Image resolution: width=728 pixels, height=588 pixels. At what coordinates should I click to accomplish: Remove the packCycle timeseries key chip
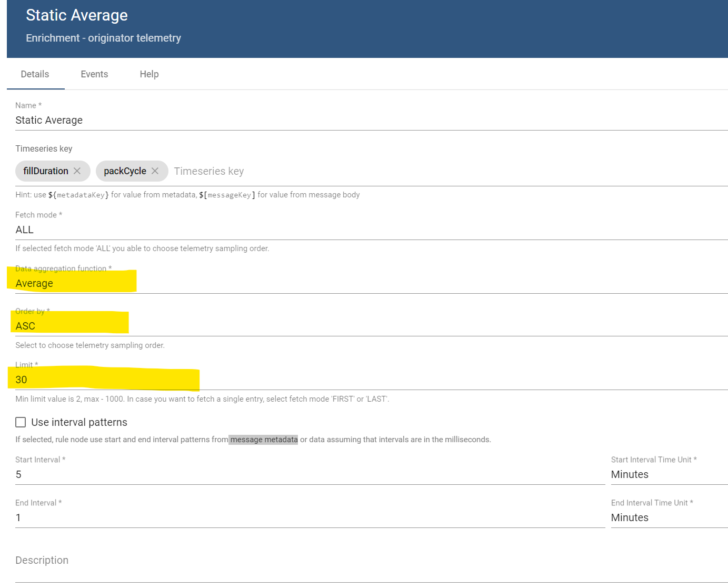point(155,171)
